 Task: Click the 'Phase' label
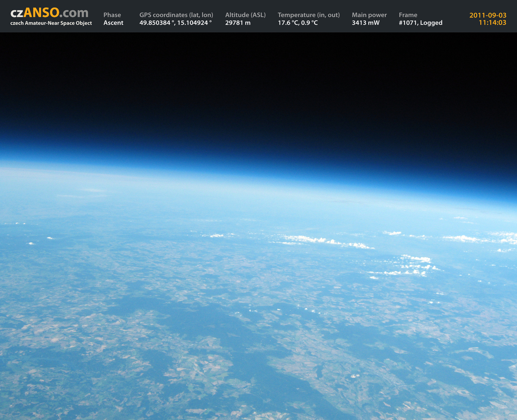[x=112, y=15]
